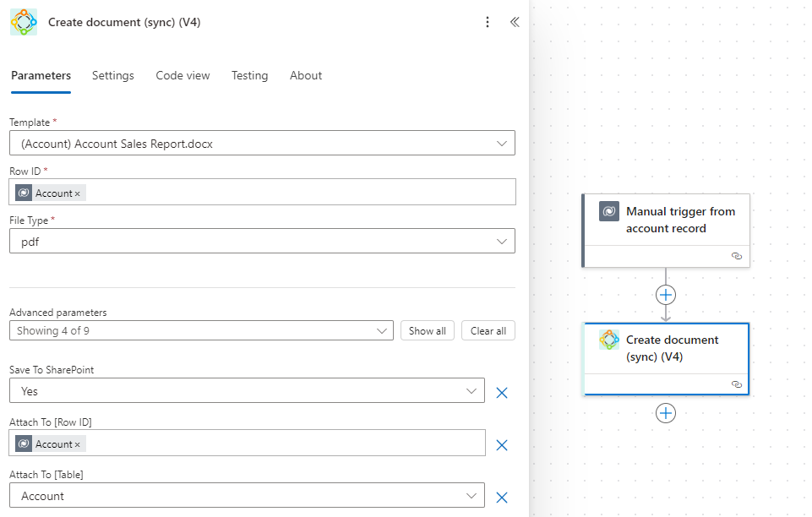Click the Advanced parameters label

pos(58,313)
